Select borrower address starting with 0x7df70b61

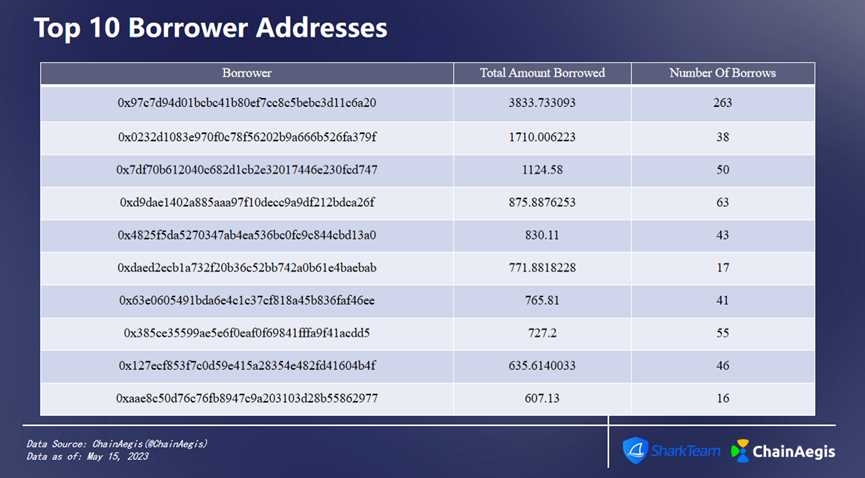[x=246, y=169]
